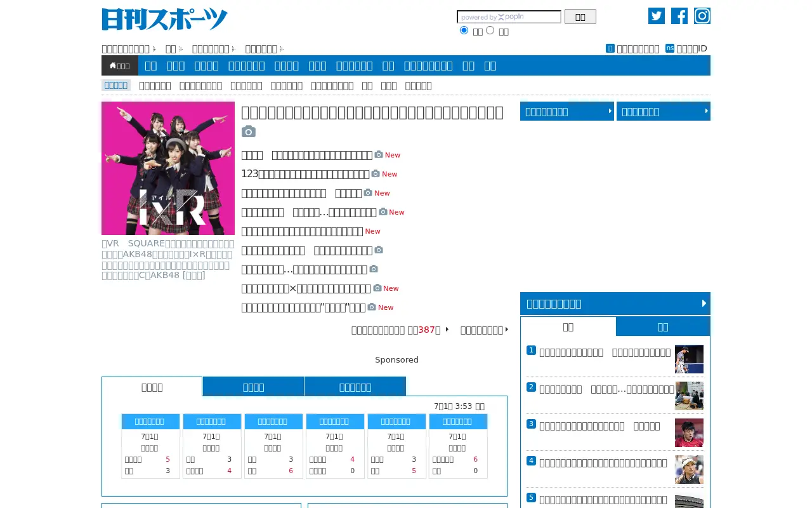Open the thumbnail beside ranking item 3

689,432
